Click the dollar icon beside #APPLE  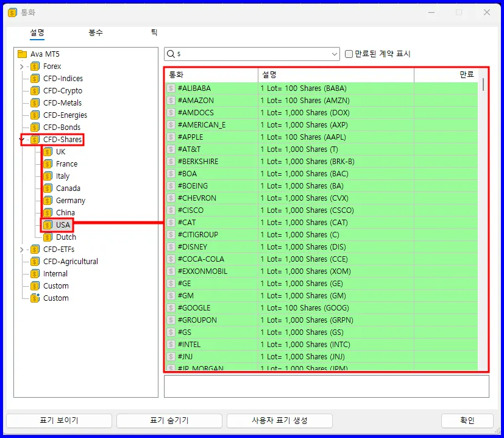[171, 137]
